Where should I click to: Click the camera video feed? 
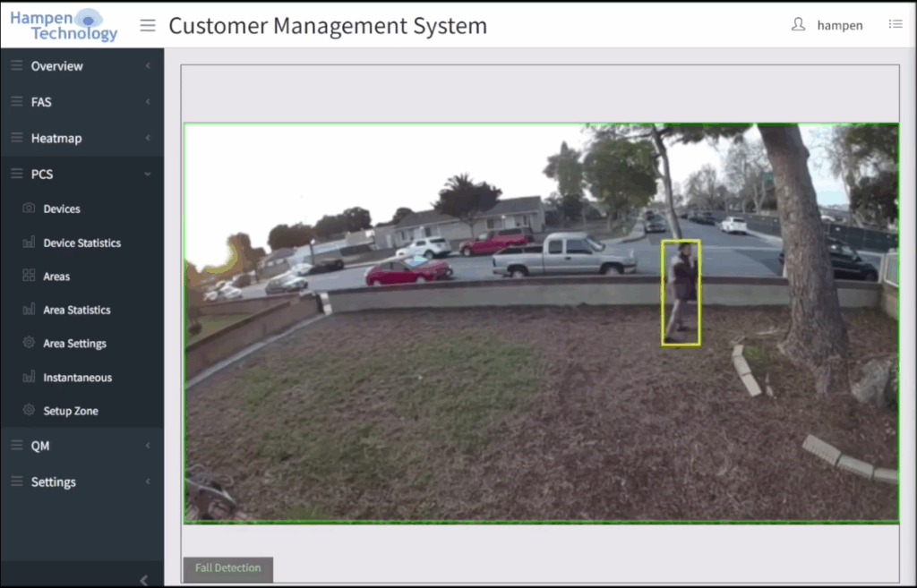[x=542, y=323]
